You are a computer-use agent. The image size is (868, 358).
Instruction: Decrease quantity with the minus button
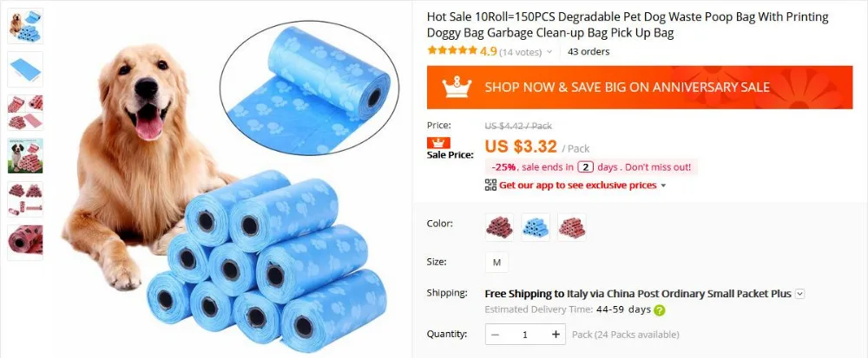[495, 335]
